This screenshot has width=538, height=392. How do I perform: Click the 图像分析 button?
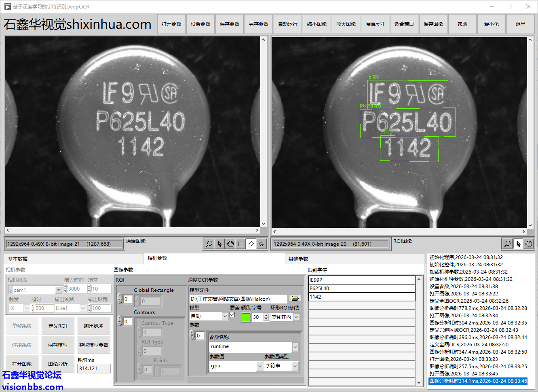(58, 364)
